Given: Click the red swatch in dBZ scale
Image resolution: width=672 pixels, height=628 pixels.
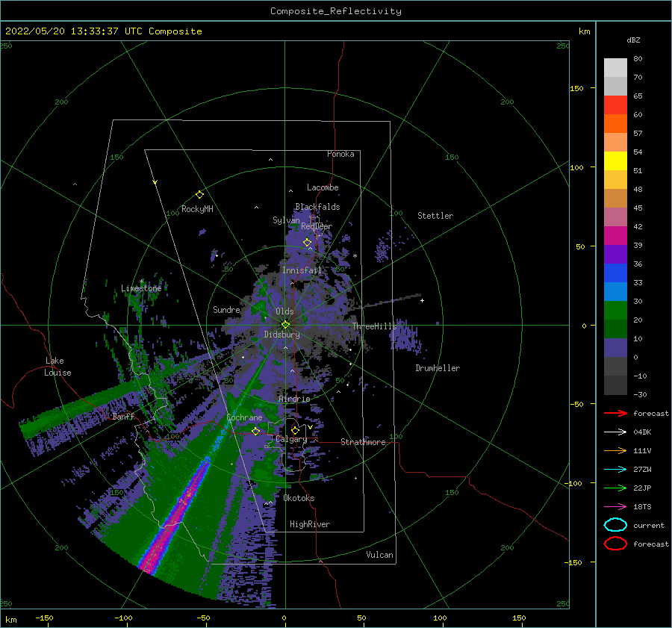Looking at the screenshot, I should point(615,105).
